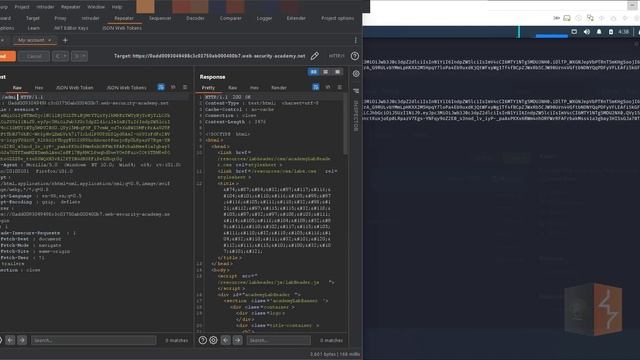Open the Window menu

tap(96, 7)
